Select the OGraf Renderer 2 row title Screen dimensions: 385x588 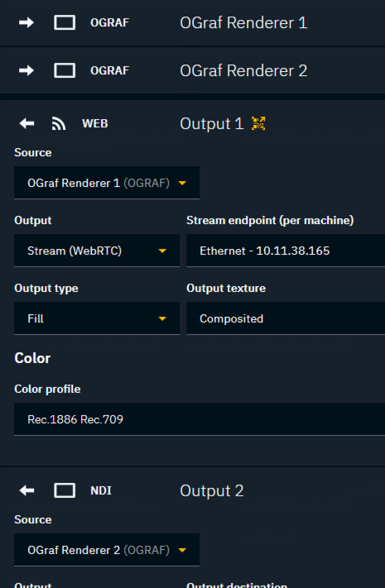click(x=243, y=71)
